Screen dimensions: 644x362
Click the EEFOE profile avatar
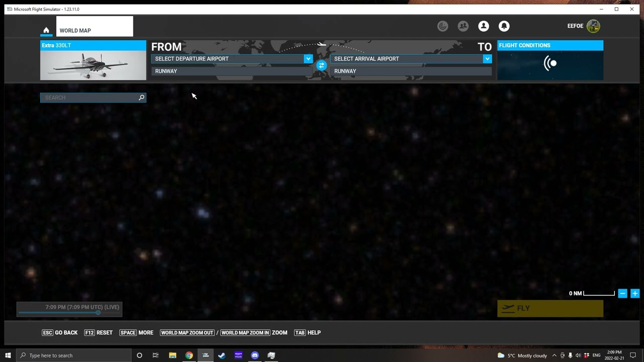click(593, 26)
